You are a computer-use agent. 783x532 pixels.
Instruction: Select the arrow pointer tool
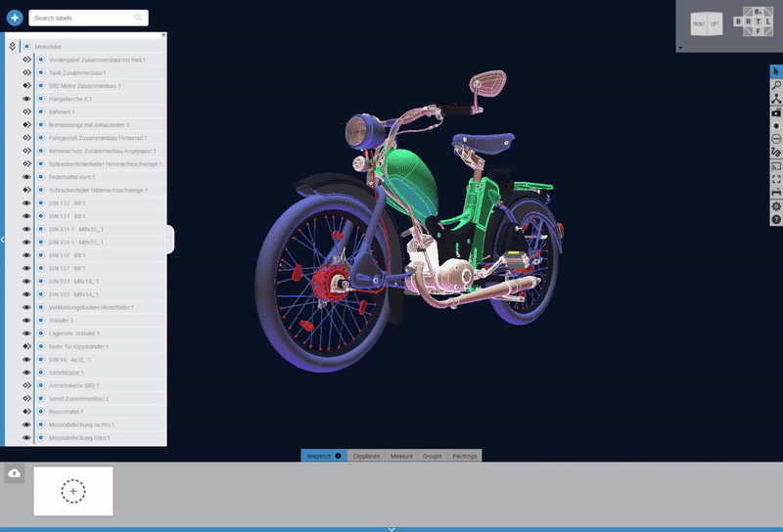[x=776, y=71]
